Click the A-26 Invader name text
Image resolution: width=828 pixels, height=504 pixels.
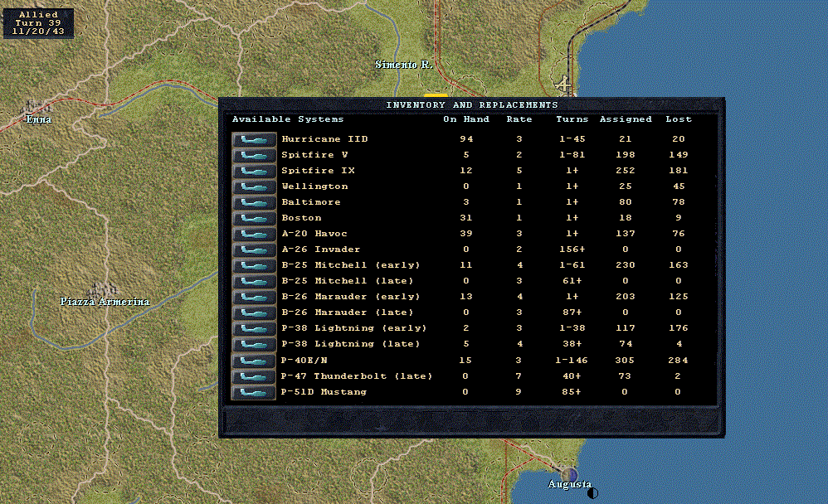pos(320,250)
